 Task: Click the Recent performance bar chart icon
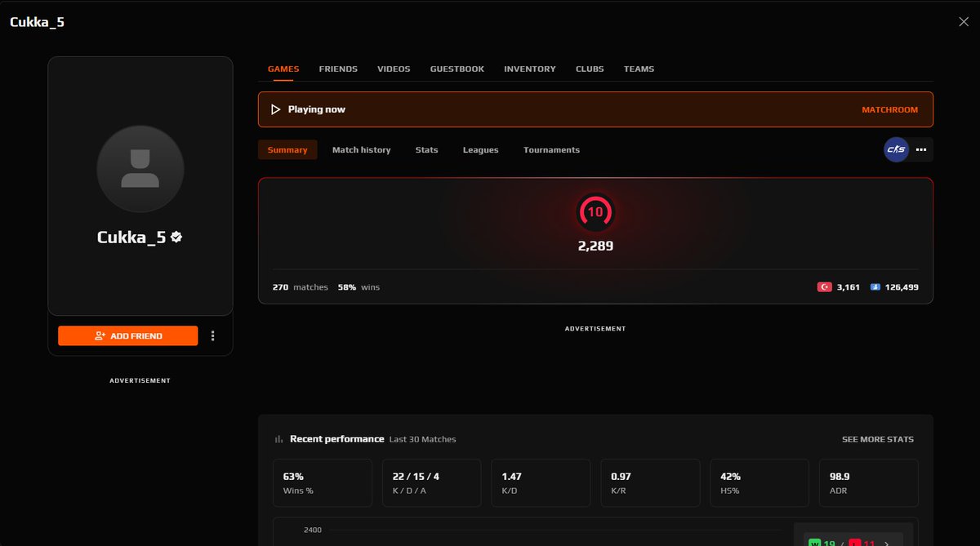[279, 439]
